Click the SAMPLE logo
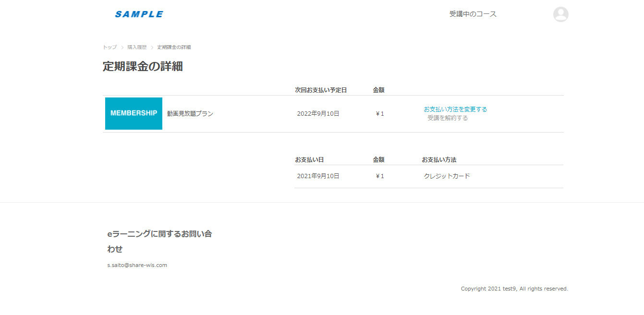 pyautogui.click(x=139, y=14)
